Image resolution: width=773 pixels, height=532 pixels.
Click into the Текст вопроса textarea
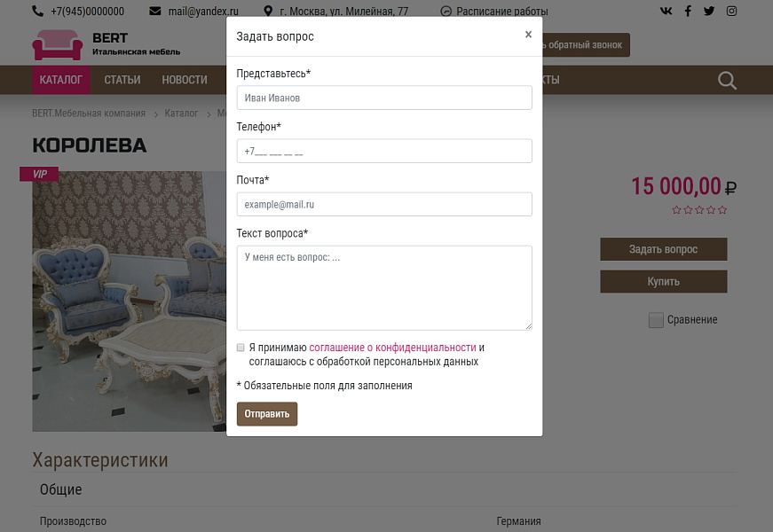pyautogui.click(x=384, y=288)
